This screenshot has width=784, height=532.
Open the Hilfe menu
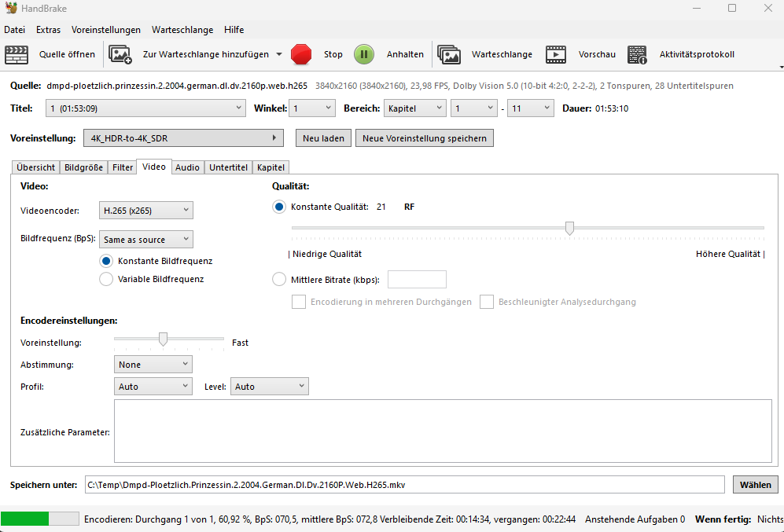(x=234, y=30)
